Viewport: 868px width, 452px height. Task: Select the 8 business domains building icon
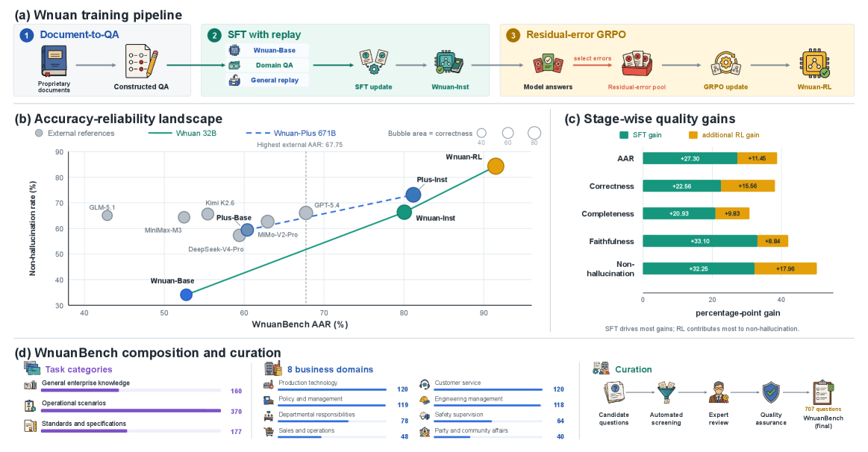[x=273, y=369]
